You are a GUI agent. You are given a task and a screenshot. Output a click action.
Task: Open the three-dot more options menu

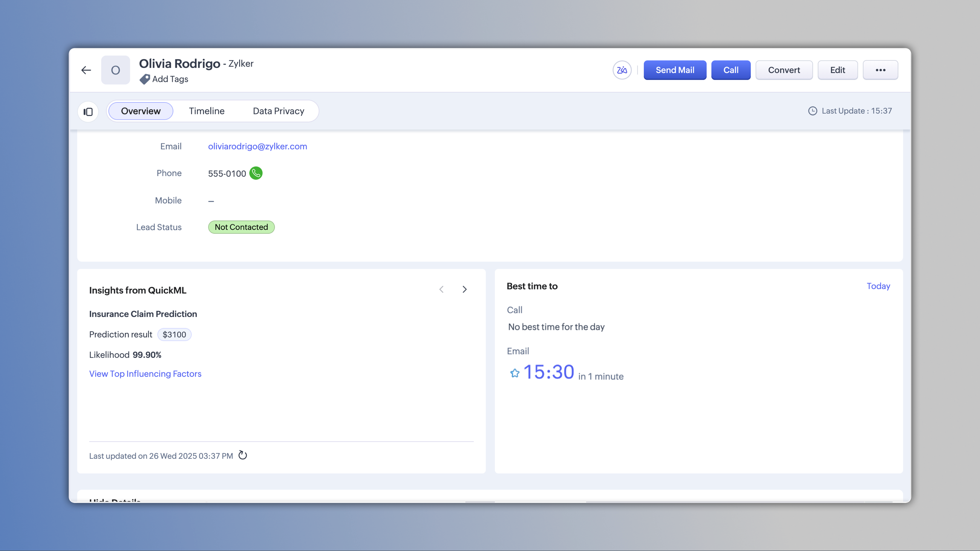click(880, 70)
